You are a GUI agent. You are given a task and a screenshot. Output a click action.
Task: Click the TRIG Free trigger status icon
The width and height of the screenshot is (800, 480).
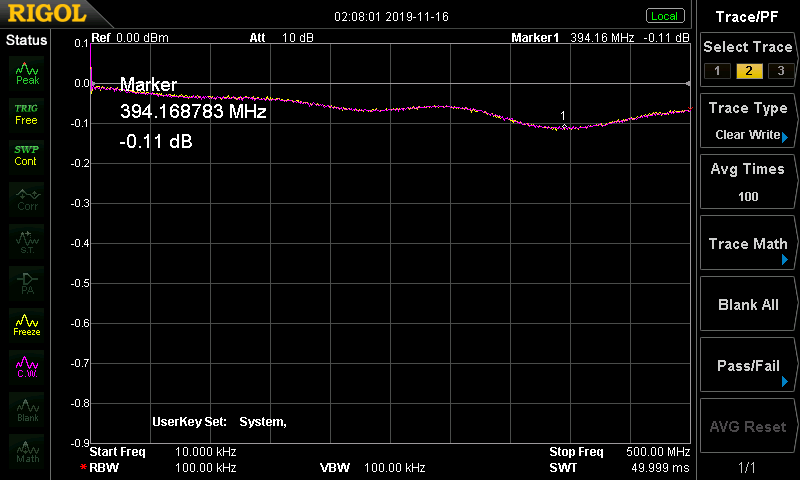click(27, 114)
